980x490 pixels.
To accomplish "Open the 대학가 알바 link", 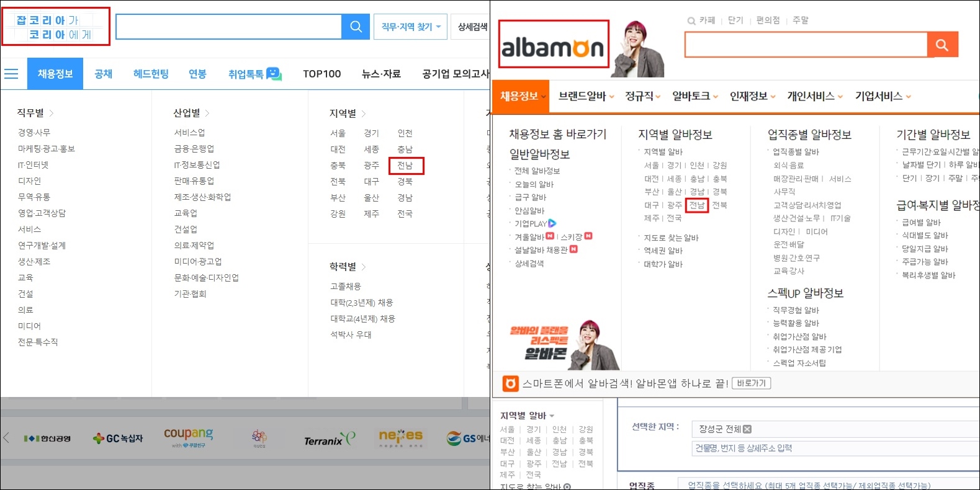I will [x=663, y=264].
